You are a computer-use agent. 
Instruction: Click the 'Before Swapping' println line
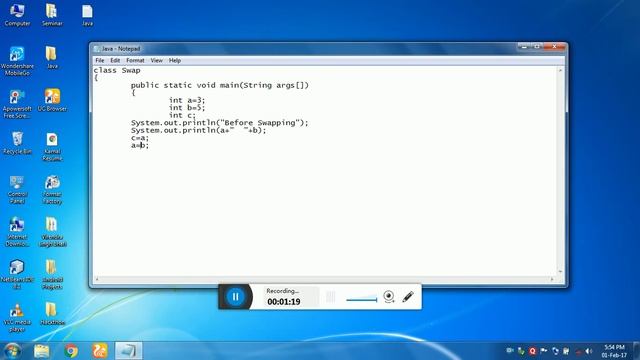coord(220,122)
